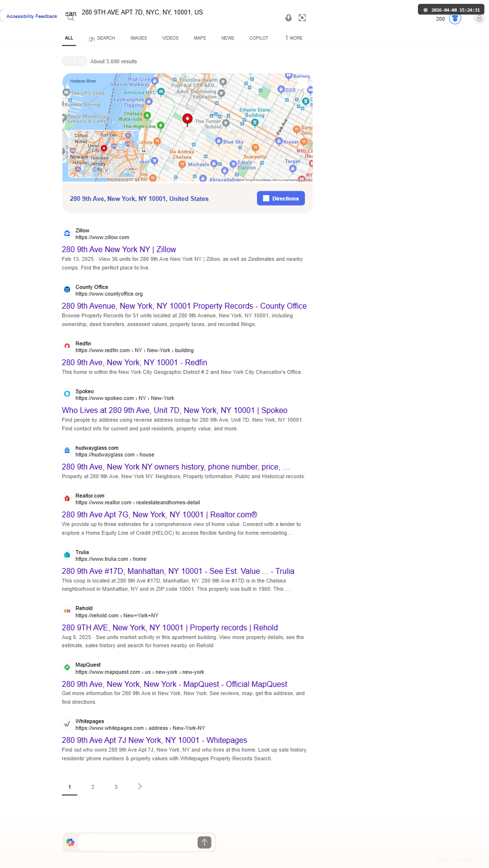The image size is (489, 868).
Task: Open 280 9th Ave Zillow result
Action: pos(119,249)
